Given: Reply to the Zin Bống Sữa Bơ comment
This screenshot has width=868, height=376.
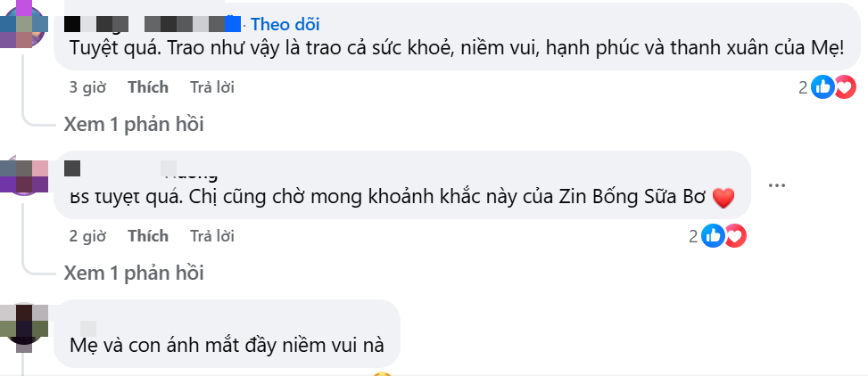Looking at the screenshot, I should tap(212, 236).
